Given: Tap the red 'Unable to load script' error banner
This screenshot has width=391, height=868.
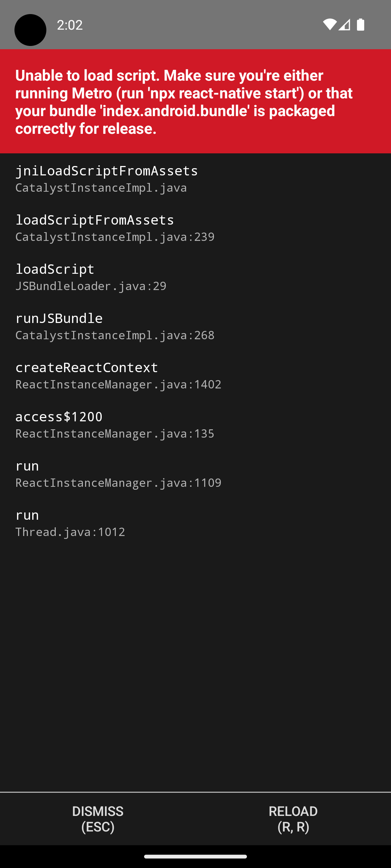Looking at the screenshot, I should coord(195,102).
